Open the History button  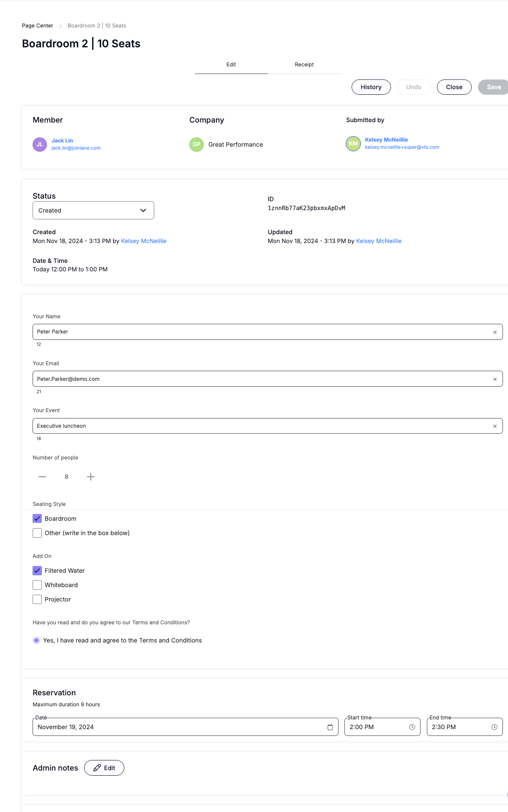pos(371,87)
